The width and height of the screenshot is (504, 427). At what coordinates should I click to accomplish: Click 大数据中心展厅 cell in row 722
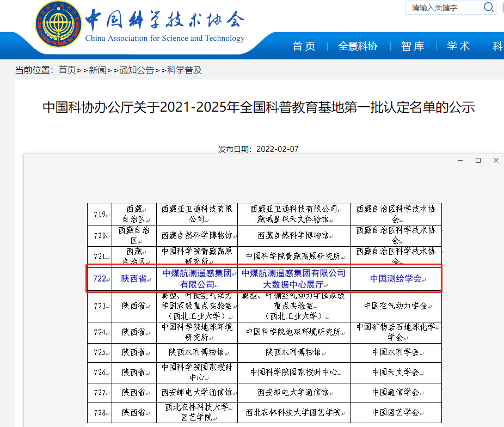[x=294, y=279]
